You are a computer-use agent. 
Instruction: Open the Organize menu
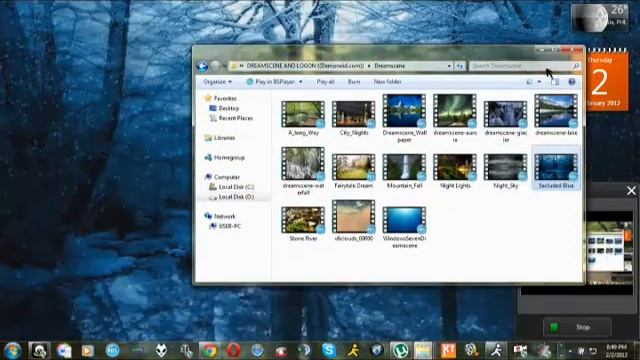(217, 82)
